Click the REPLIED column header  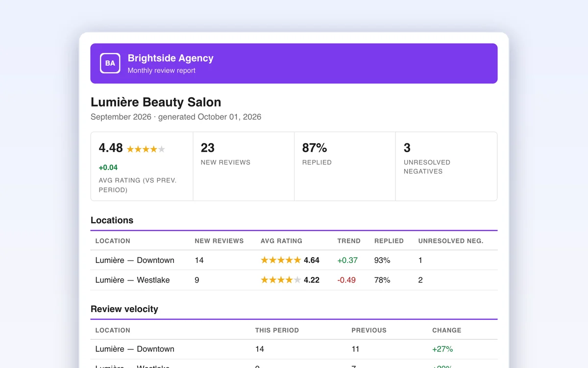[389, 241]
